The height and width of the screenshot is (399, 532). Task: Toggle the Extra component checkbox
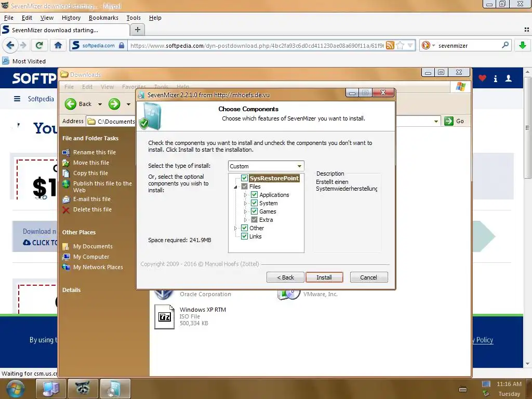[x=254, y=220]
